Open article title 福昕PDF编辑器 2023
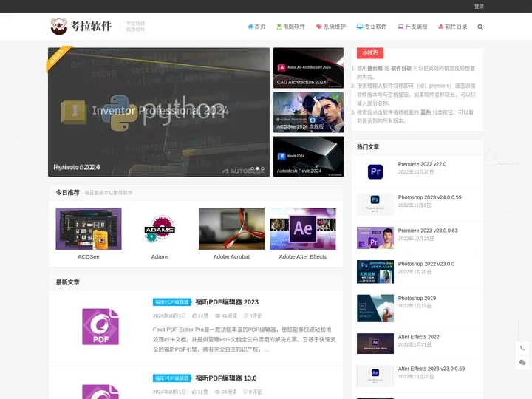The image size is (532, 399). point(227,302)
